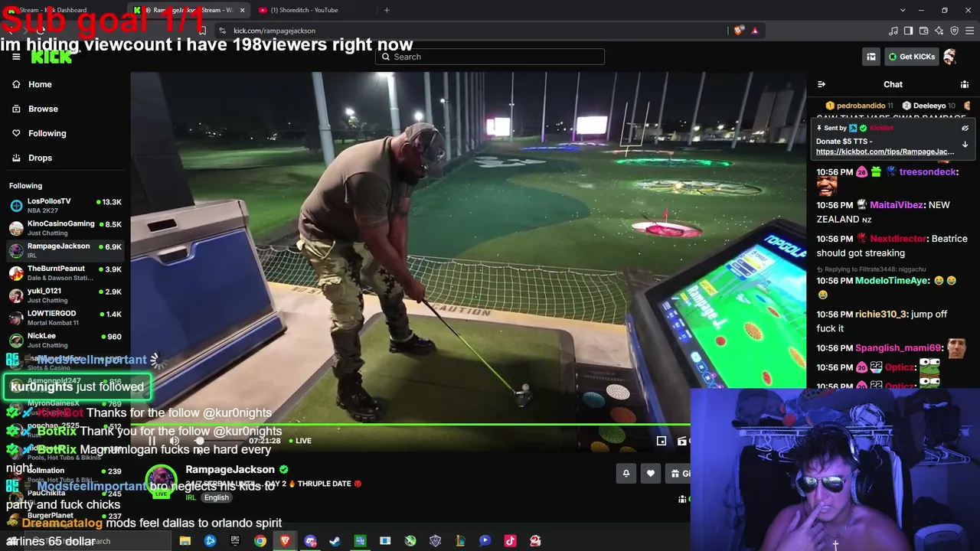Mute the stream volume
Image resolution: width=980 pixels, height=551 pixels.
click(175, 441)
